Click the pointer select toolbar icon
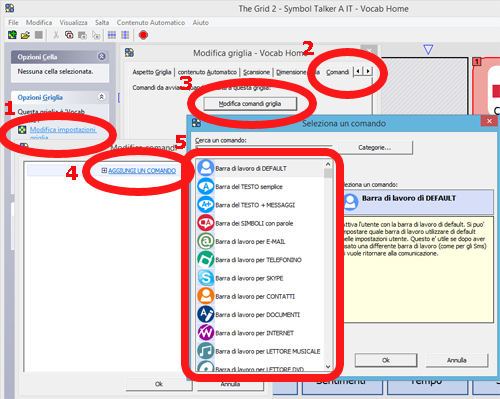Screen dimensions: 500x399 [x=96, y=35]
